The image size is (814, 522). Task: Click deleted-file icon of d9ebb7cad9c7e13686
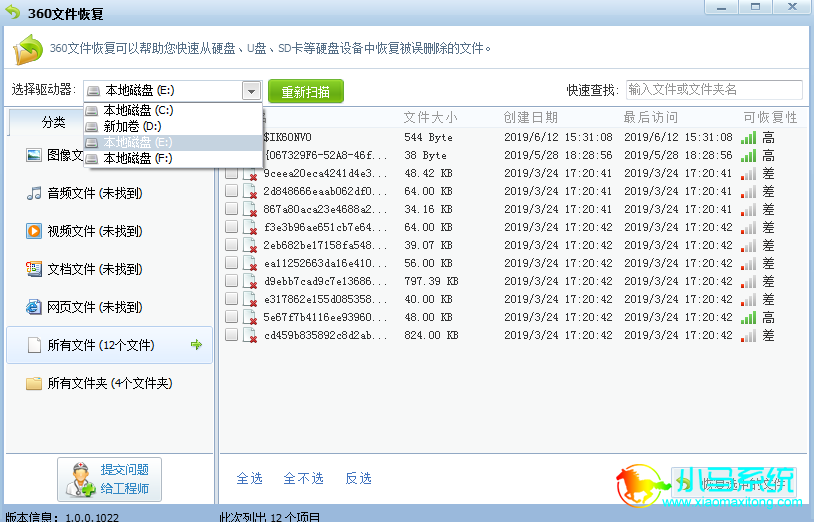tap(250, 282)
